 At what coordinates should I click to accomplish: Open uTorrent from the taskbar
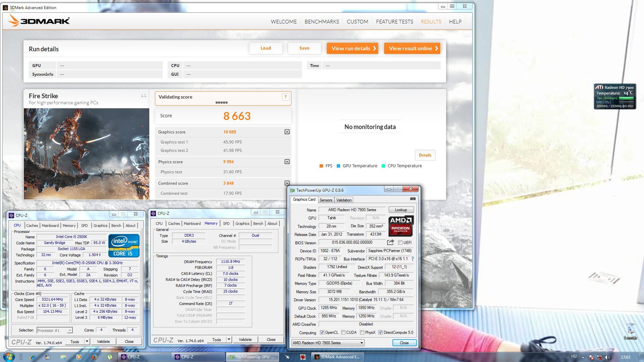110,357
